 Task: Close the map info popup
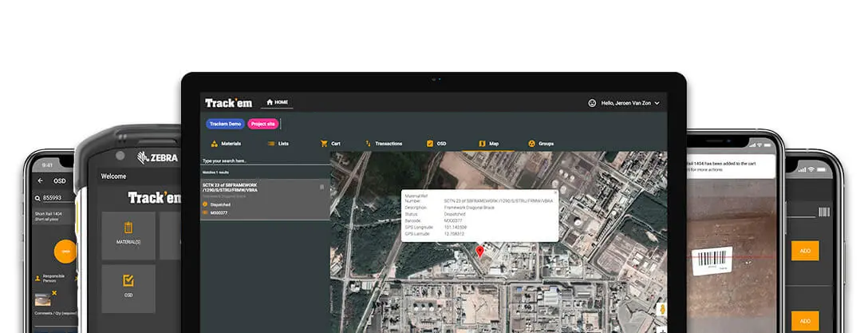coord(556,192)
